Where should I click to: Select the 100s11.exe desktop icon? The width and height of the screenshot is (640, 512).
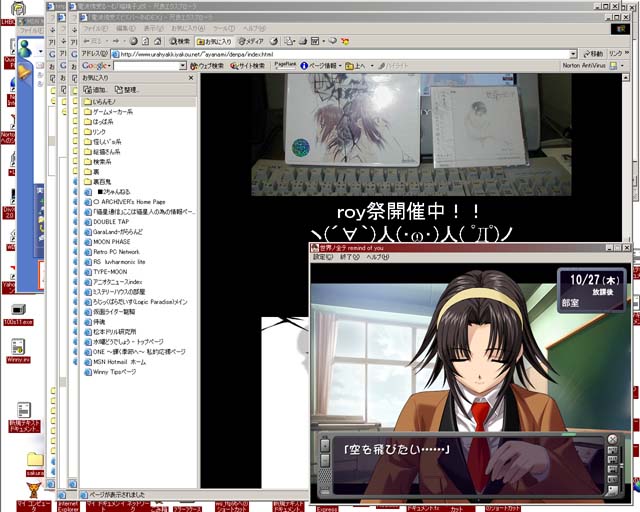[x=18, y=314]
